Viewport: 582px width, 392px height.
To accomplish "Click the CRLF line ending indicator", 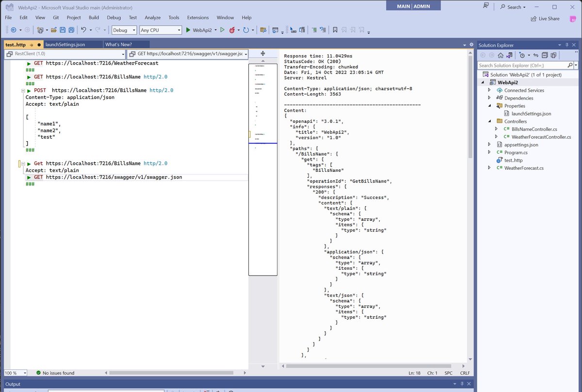I will 465,373.
